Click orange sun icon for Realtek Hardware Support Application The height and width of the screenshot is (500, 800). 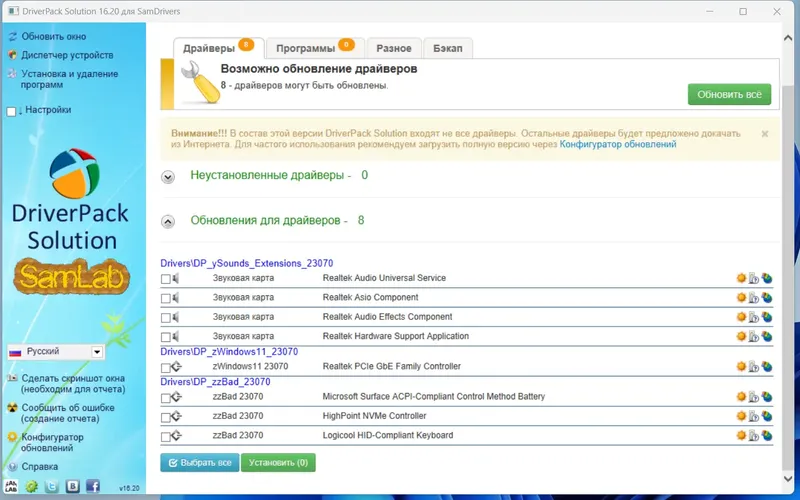coord(741,336)
